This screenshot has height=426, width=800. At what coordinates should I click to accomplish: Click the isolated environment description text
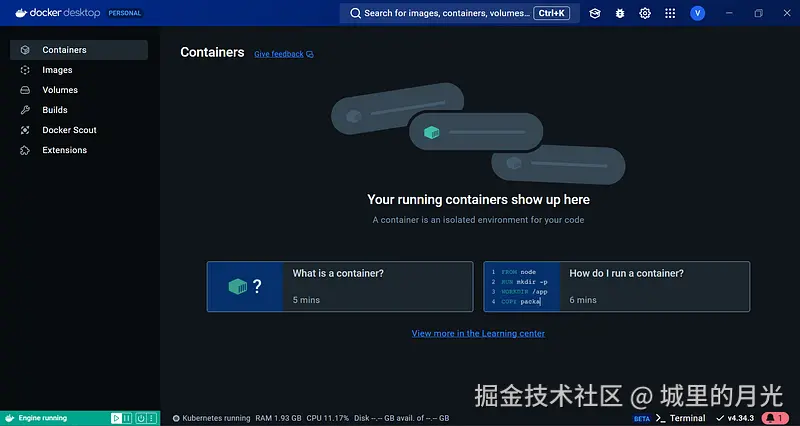click(479, 220)
